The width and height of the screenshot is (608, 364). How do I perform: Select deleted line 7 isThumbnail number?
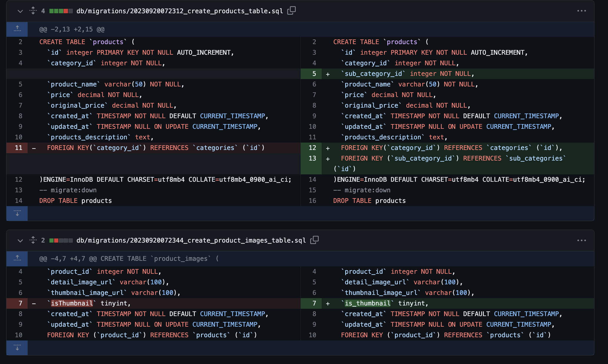(x=20, y=303)
